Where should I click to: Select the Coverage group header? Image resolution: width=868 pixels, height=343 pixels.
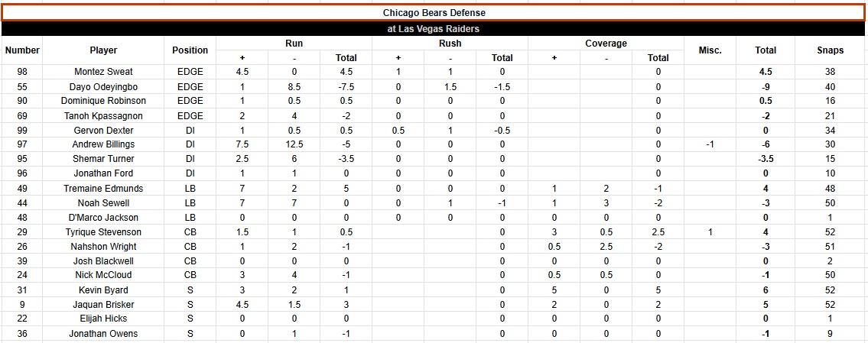coord(606,44)
